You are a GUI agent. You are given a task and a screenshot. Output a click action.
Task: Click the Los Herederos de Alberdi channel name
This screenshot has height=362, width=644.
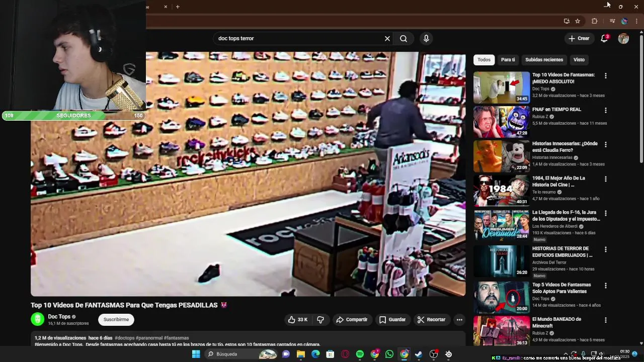click(555, 226)
